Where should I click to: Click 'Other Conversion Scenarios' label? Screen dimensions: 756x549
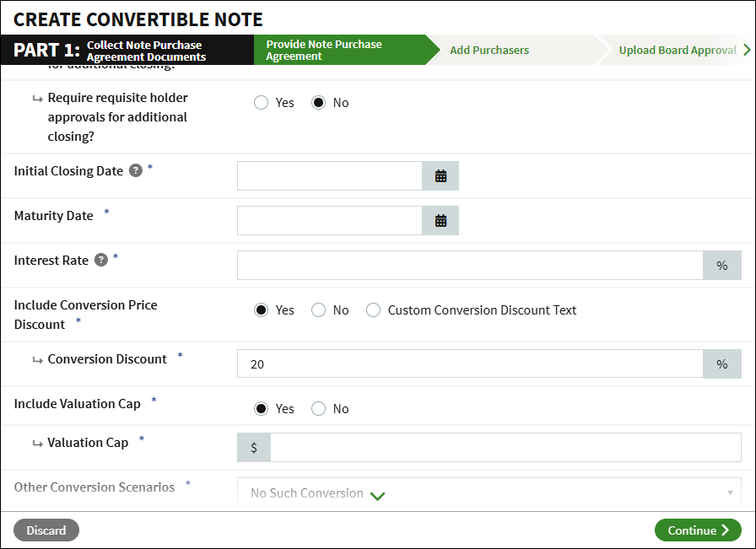tap(94, 487)
